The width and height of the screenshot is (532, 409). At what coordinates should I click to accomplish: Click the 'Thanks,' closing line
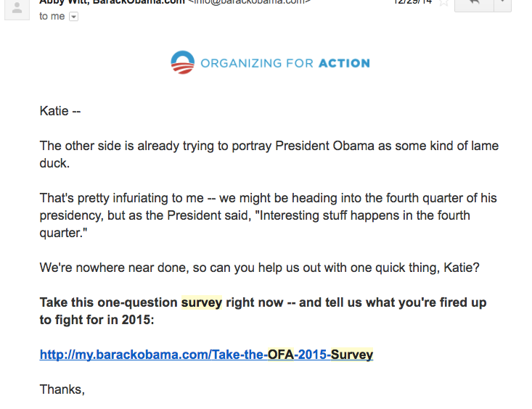(62, 389)
